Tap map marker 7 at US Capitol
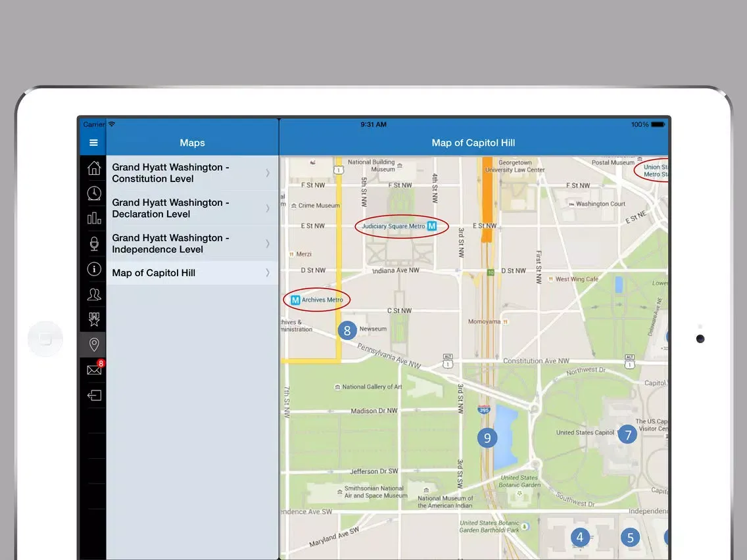This screenshot has width=747, height=560. 627,434
